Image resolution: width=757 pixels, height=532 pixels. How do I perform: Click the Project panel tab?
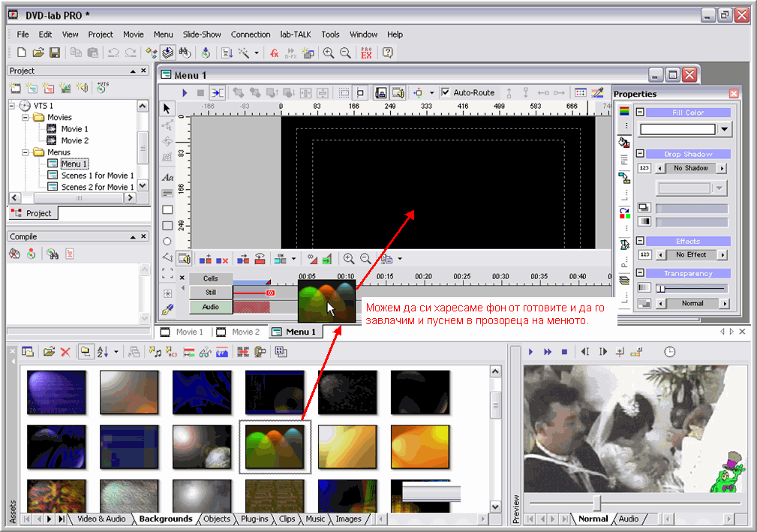(x=33, y=213)
